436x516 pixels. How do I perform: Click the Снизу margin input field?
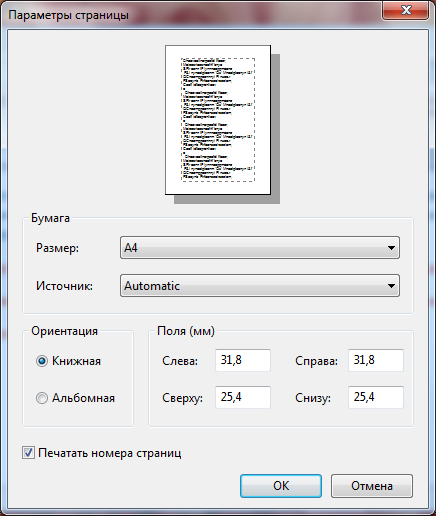click(x=376, y=397)
